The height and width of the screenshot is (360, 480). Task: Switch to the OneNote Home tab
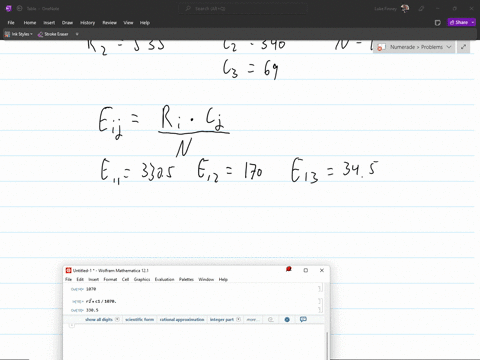(x=30, y=23)
